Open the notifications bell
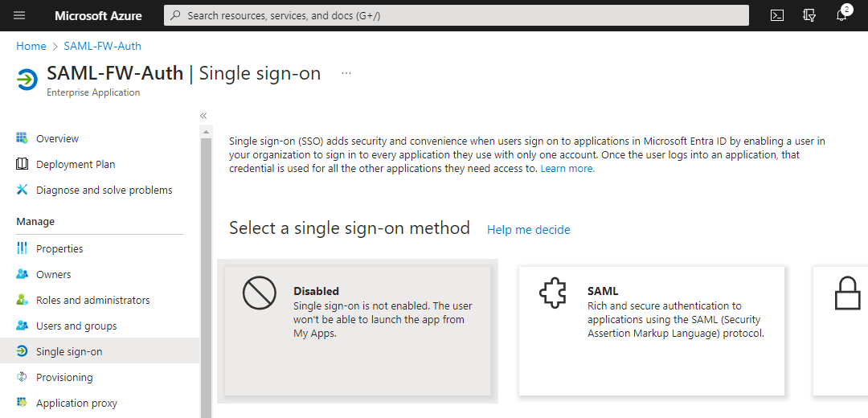Image resolution: width=868 pixels, height=418 pixels. (x=841, y=15)
